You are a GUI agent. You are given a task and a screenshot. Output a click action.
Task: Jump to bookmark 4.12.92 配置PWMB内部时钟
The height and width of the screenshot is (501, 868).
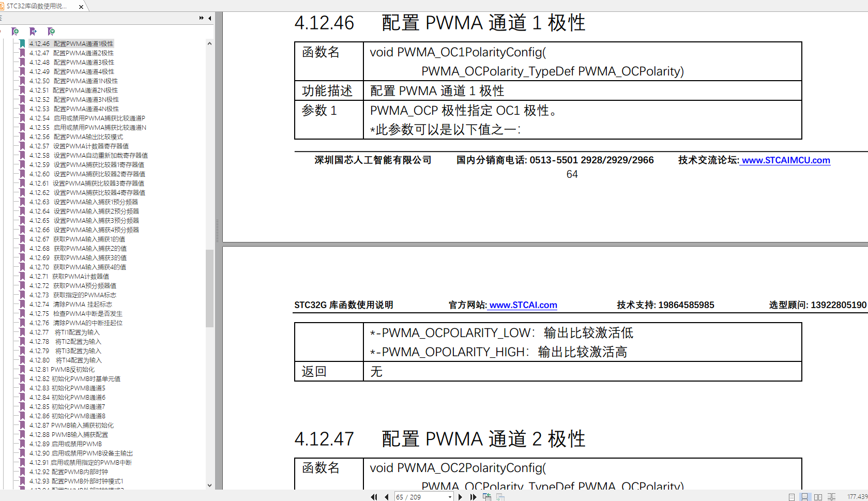pyautogui.click(x=69, y=472)
